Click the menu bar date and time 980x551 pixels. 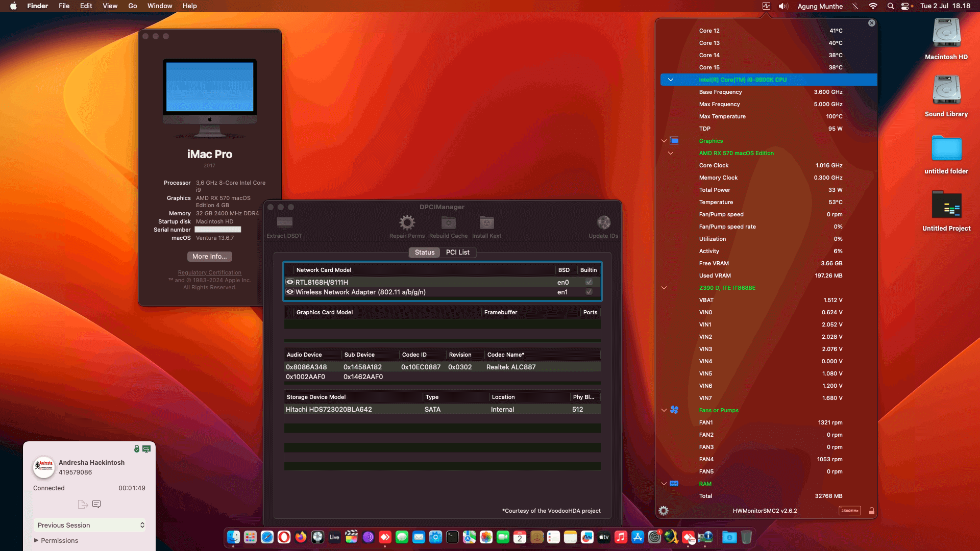coord(945,6)
